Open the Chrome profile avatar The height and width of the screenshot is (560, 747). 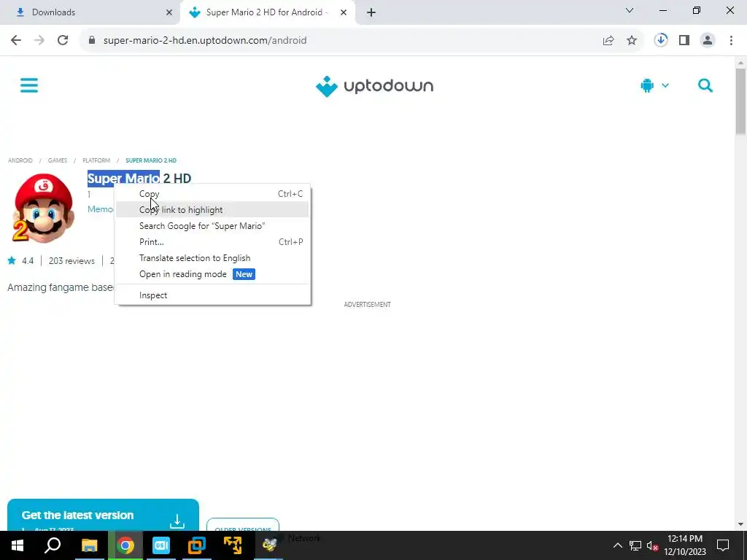coord(708,41)
